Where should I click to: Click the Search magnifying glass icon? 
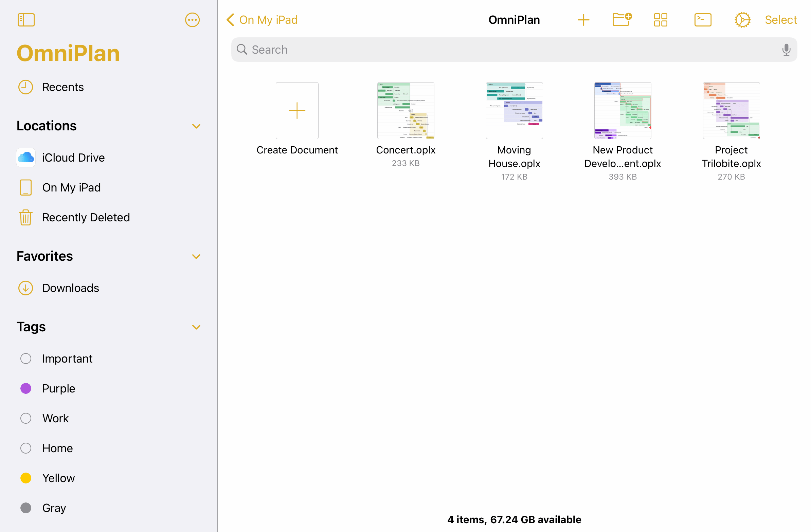(x=242, y=50)
